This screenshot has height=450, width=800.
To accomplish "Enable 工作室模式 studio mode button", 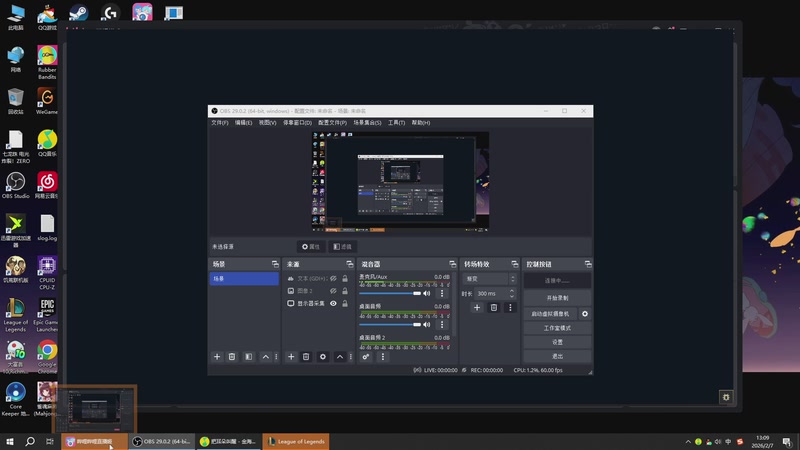I will (557, 328).
